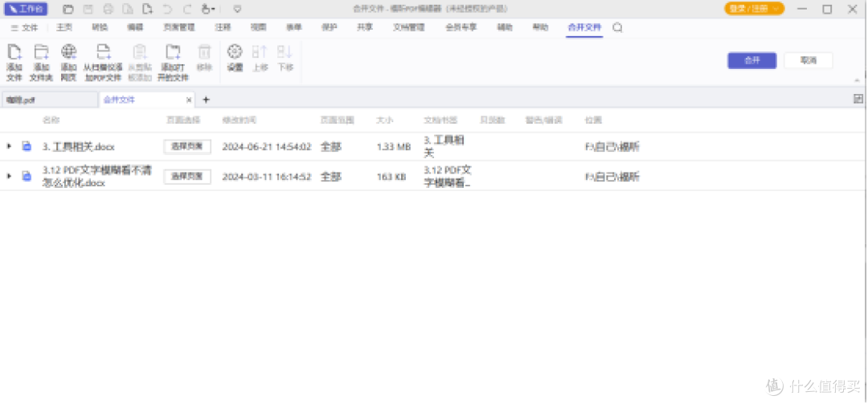
Task: Click the print icon in quick access bar
Action: [x=108, y=9]
